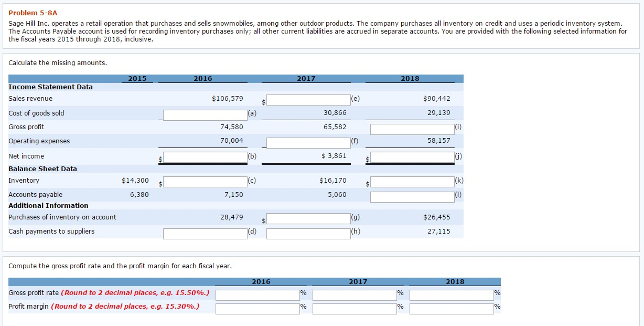Click the 2017 Cash payments field (h)

point(308,234)
